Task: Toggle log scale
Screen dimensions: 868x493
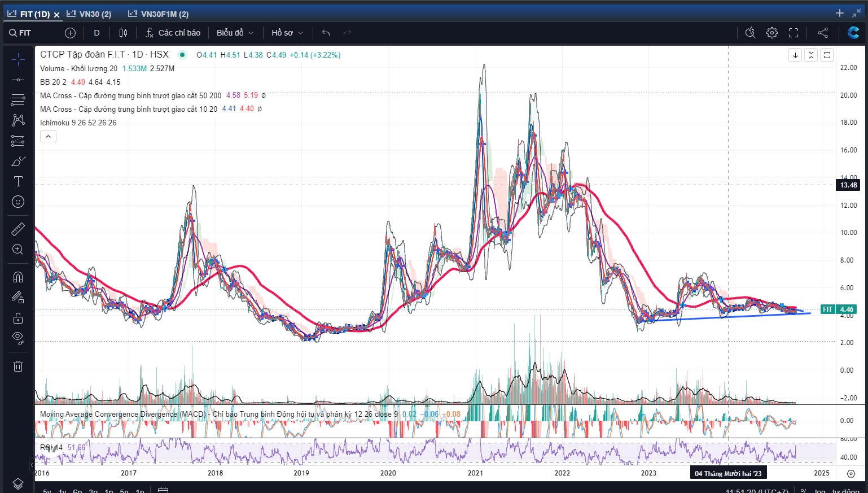Action: tap(819, 491)
